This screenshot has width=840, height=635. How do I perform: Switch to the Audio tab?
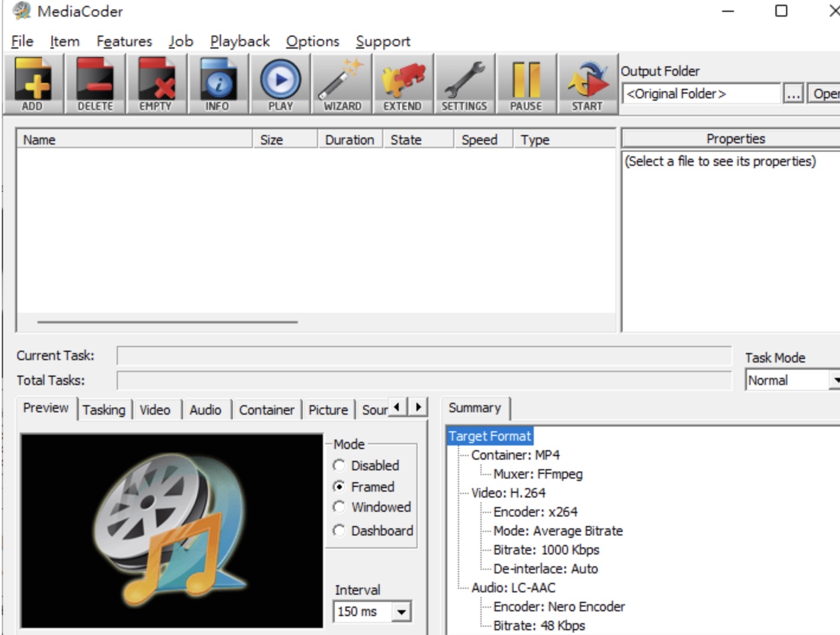point(206,410)
